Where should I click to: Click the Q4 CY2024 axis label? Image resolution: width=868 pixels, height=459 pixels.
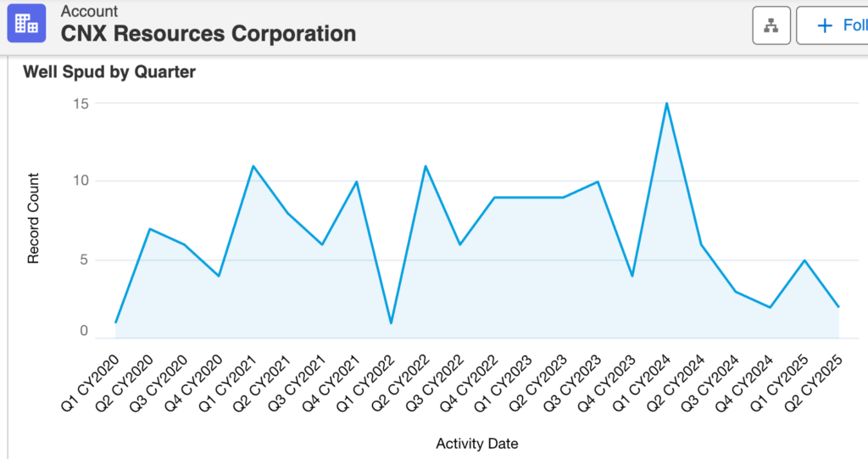[x=744, y=383]
